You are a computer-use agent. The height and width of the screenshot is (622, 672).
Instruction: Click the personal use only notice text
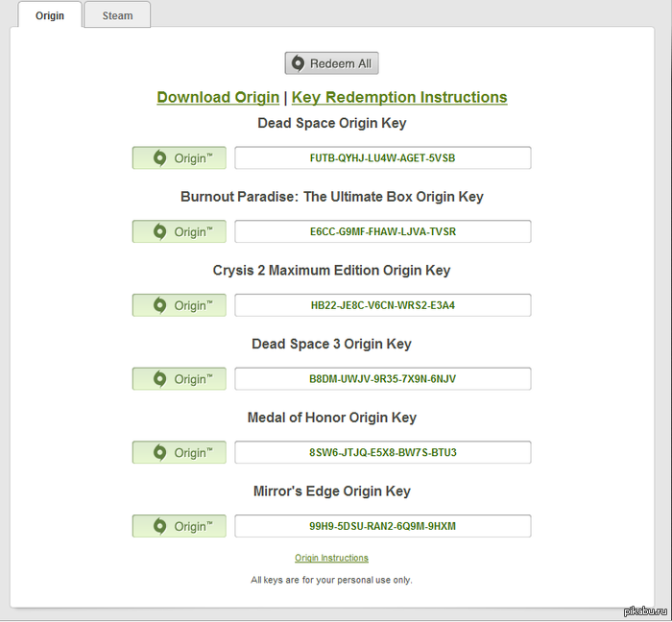click(x=331, y=580)
